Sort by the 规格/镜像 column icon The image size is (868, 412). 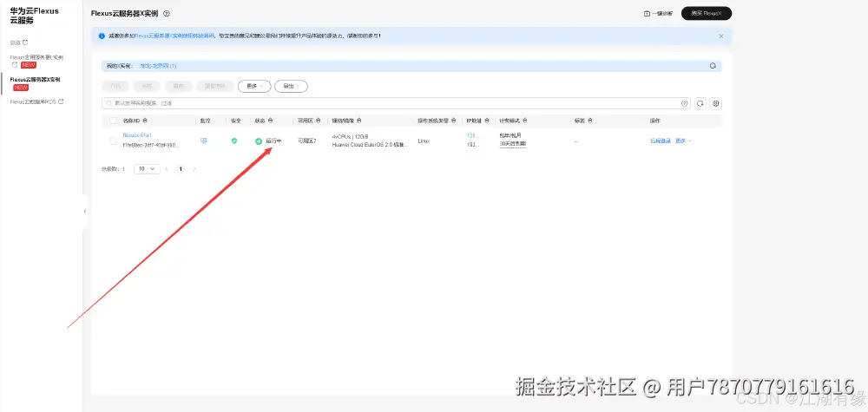pos(359,121)
